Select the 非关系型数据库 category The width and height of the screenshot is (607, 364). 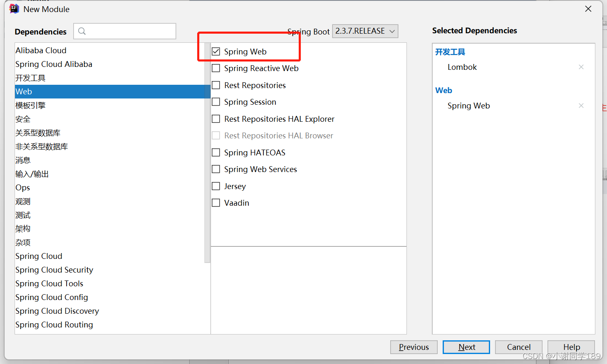pyautogui.click(x=110, y=146)
